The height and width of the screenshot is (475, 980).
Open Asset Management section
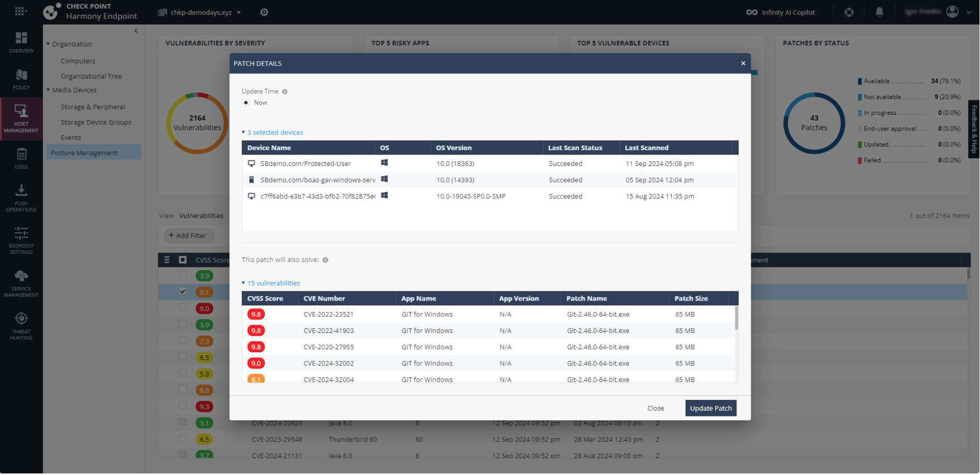tap(21, 118)
